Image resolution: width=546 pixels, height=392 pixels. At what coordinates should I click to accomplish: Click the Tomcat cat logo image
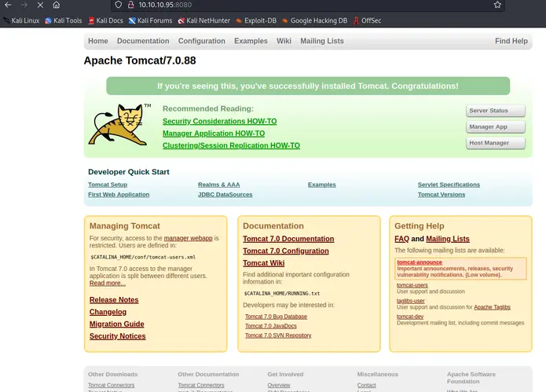pos(119,124)
